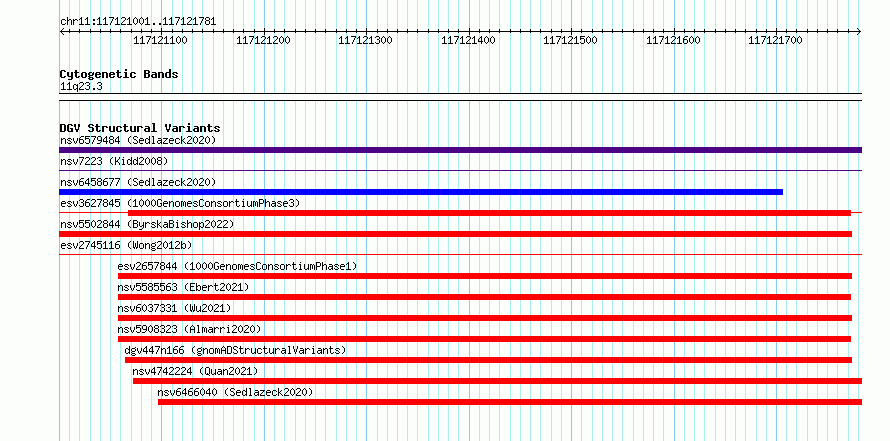Select the red nsv4742224 variant bar

tap(497, 381)
